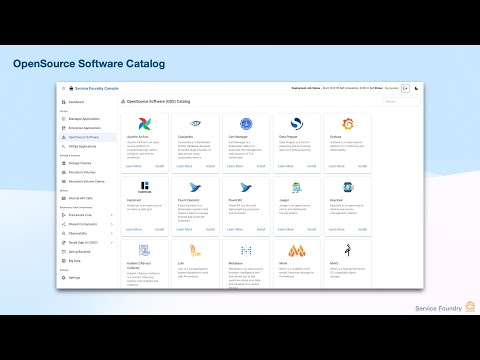Click the MinIO flamingo logo

click(348, 250)
